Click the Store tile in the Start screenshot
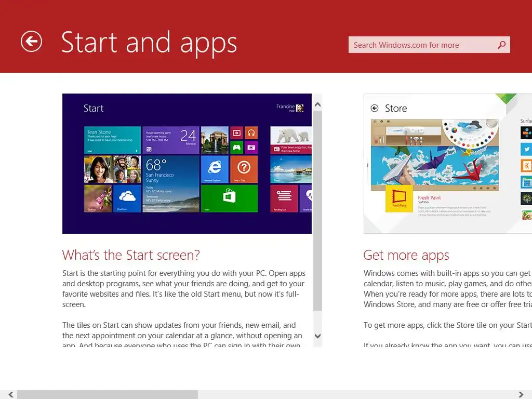Viewport: 532px width, 399px height. (x=229, y=198)
